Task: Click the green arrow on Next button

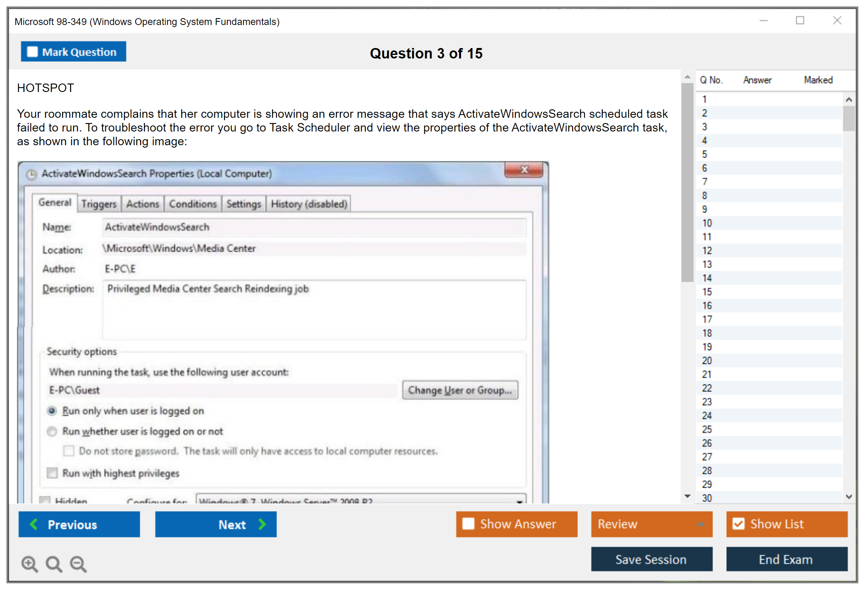Action: point(262,524)
